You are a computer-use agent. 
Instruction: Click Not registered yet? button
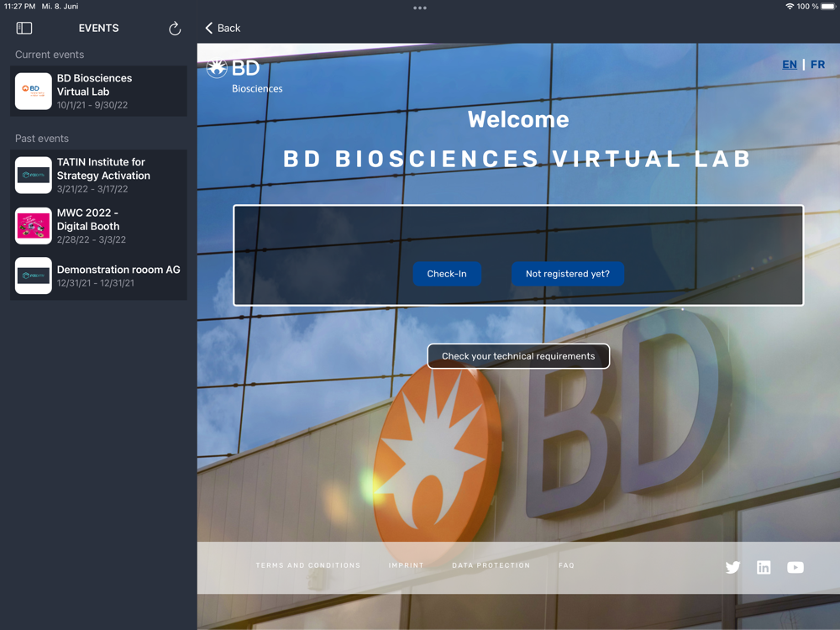click(x=567, y=274)
